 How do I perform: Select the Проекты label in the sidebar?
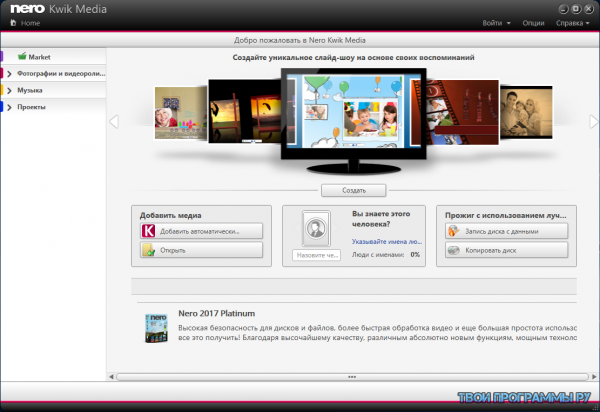pyautogui.click(x=31, y=107)
